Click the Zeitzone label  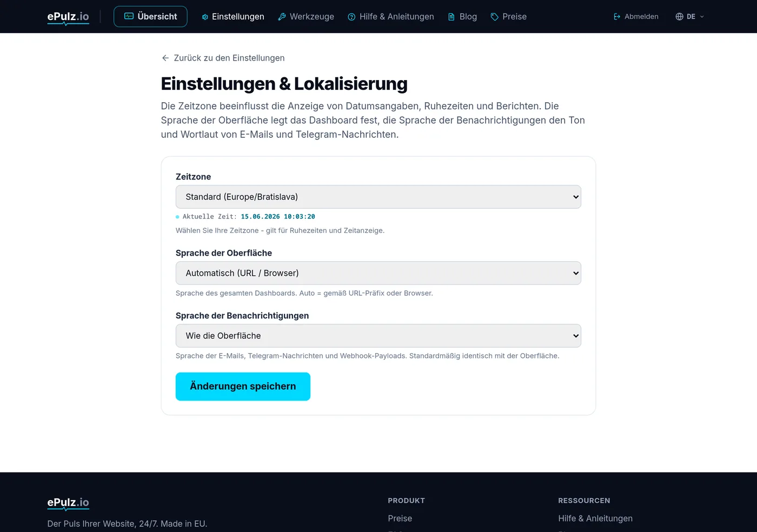(x=194, y=177)
